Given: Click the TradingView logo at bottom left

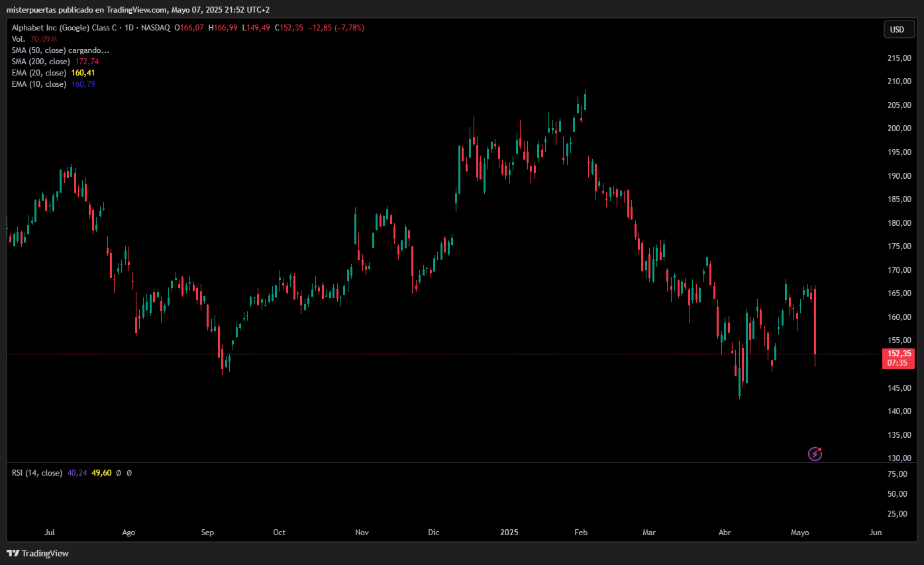Looking at the screenshot, I should point(38,553).
